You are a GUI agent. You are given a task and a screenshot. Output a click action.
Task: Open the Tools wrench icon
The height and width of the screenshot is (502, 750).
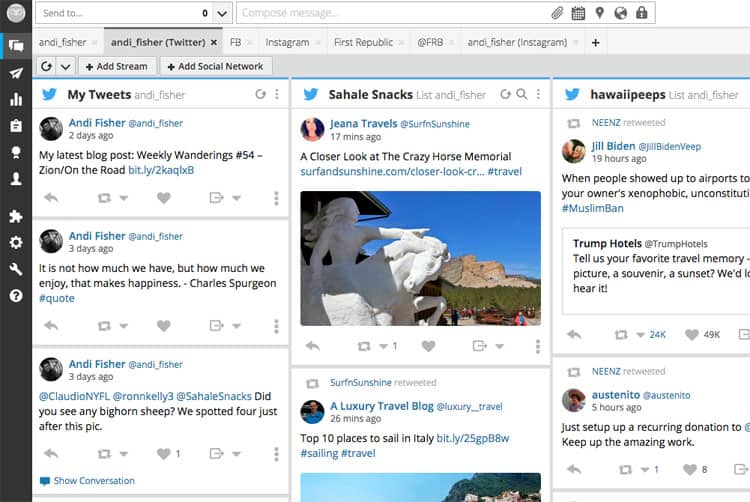click(16, 269)
